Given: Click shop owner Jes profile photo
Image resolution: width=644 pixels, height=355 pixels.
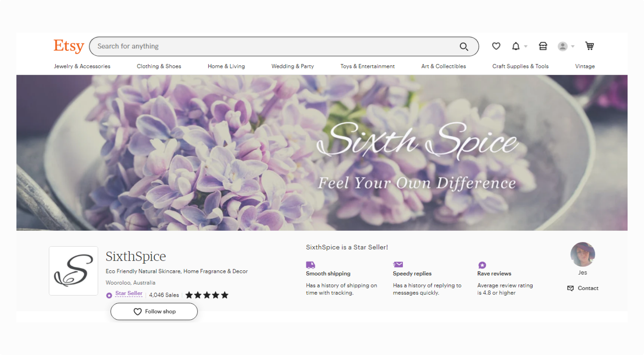Looking at the screenshot, I should [x=582, y=254].
